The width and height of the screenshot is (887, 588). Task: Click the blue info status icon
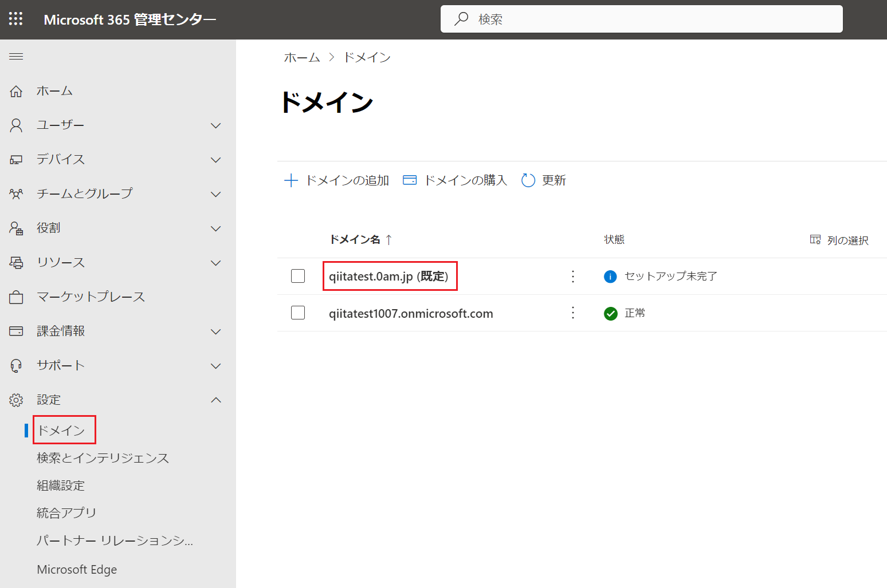(610, 277)
